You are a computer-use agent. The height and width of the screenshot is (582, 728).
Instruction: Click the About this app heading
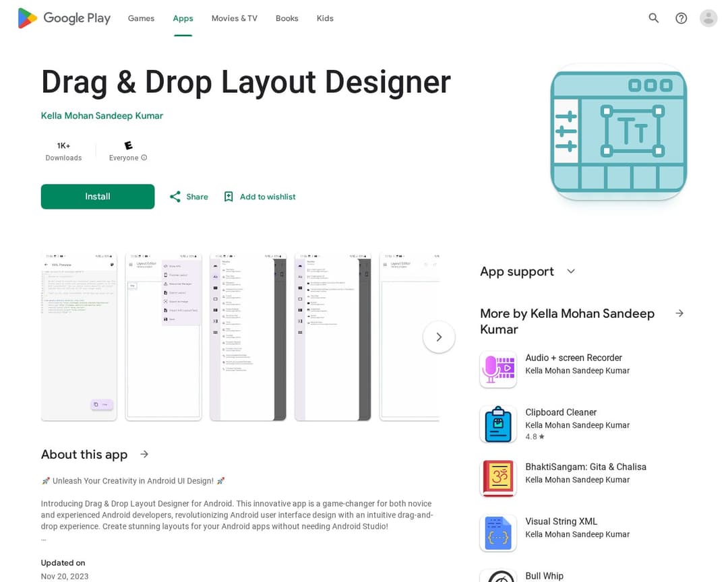click(84, 455)
